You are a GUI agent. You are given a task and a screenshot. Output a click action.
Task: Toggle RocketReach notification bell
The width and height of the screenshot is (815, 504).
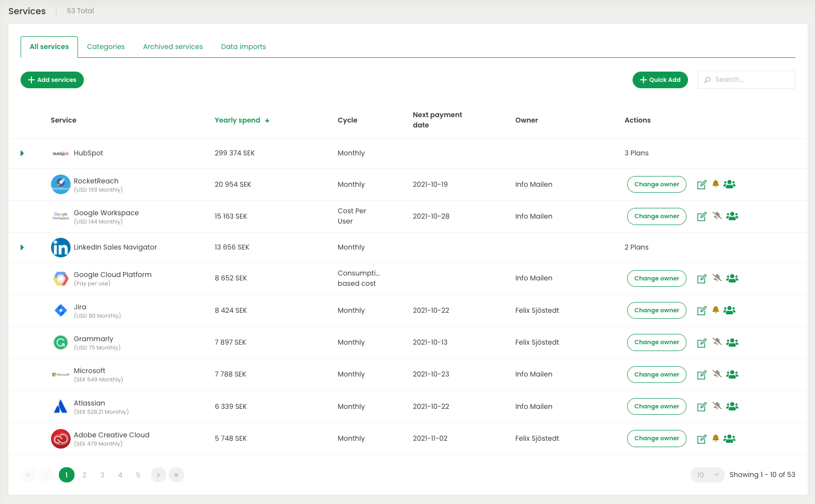coord(715,184)
